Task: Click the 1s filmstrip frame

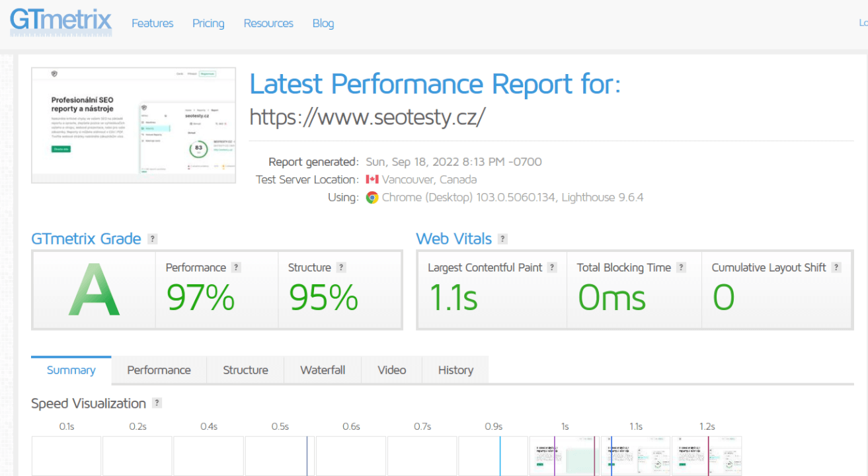Action: point(565,456)
